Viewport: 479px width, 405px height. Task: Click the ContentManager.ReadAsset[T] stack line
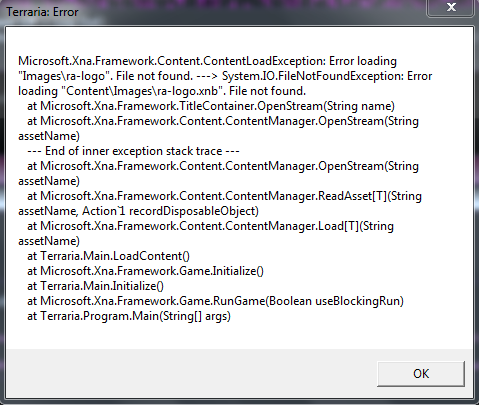point(224,196)
